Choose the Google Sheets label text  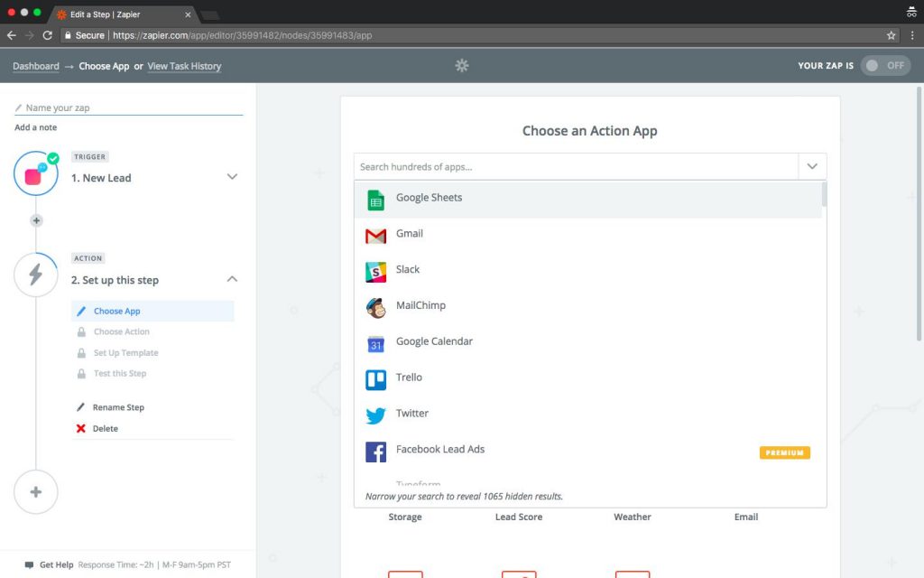pyautogui.click(x=429, y=198)
